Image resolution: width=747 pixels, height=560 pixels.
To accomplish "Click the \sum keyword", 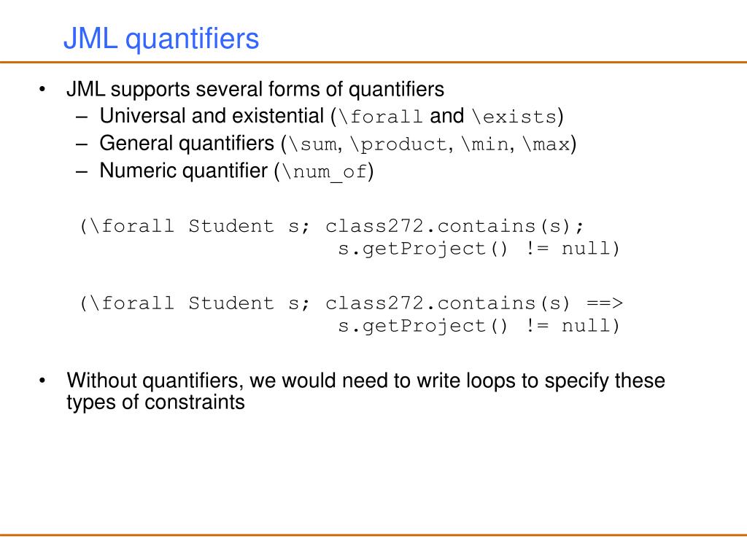I will click(312, 144).
